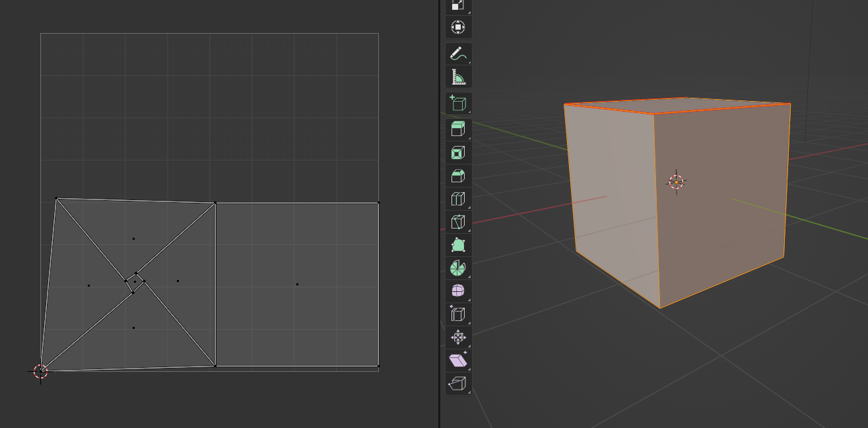Choose the Spin tool
This screenshot has width=868, height=428.
point(458,268)
